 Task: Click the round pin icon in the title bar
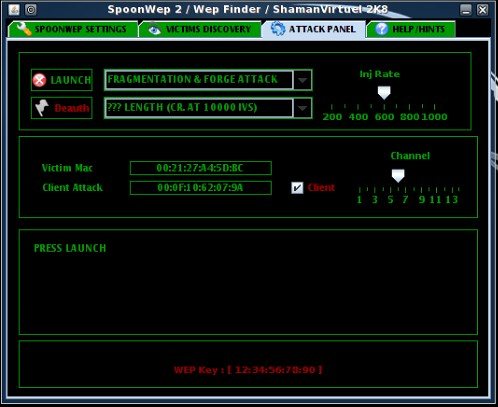pyautogui.click(x=31, y=9)
